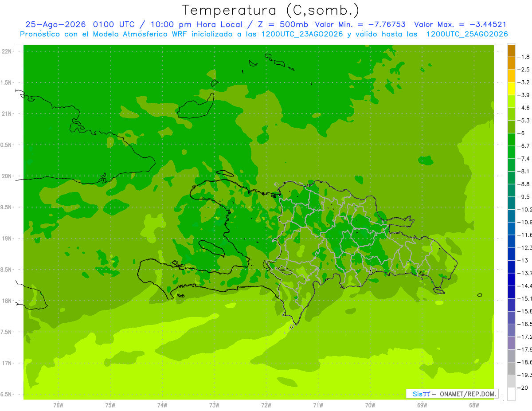Screen dimensions: 532x411
Task: Click the -9.5 legend value
Action: click(x=524, y=197)
